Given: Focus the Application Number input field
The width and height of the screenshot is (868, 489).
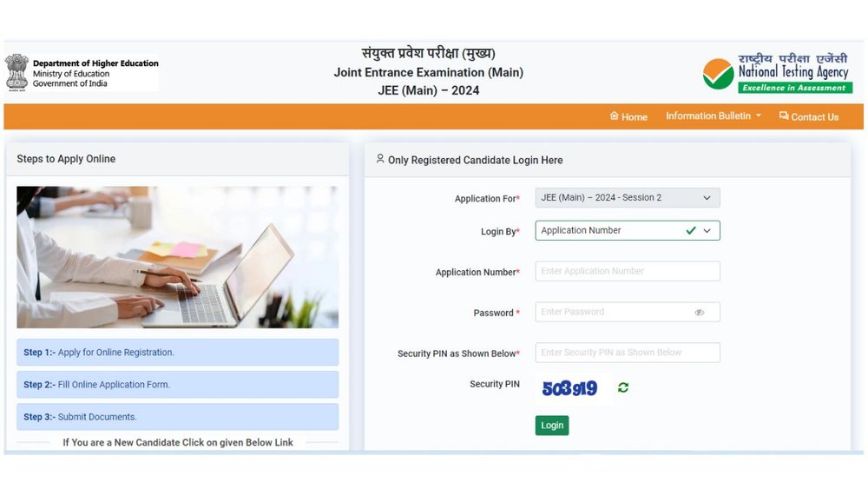Looking at the screenshot, I should 628,271.
